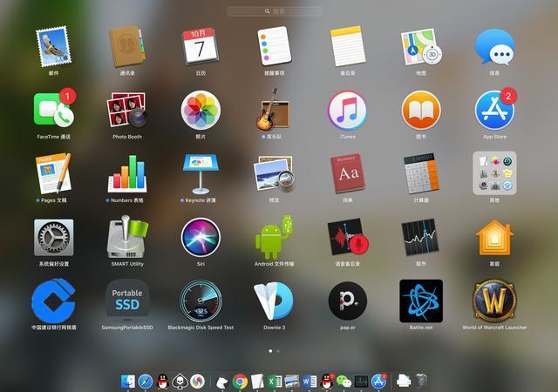This screenshot has width=558, height=392.
Task: Open Finder from the Dock
Action: pyautogui.click(x=128, y=382)
